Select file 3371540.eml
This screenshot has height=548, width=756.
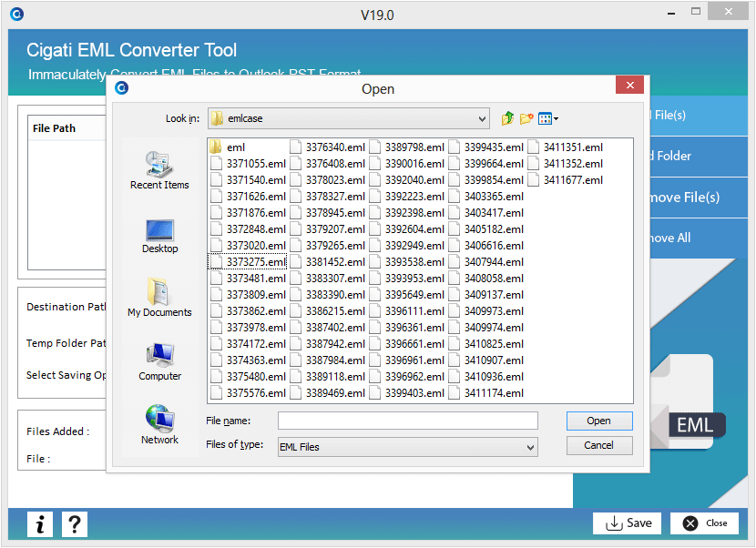pyautogui.click(x=249, y=179)
